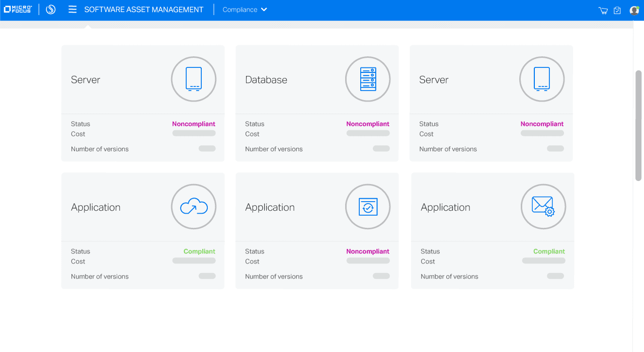The image size is (644, 352).
Task: Collapse the Compliance view via its chevron
Action: 264,9
